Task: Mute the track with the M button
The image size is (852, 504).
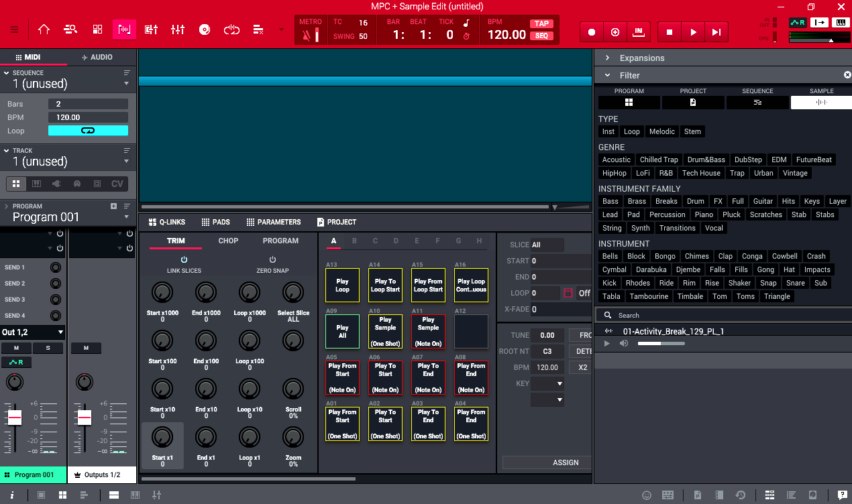Action: click(x=16, y=348)
